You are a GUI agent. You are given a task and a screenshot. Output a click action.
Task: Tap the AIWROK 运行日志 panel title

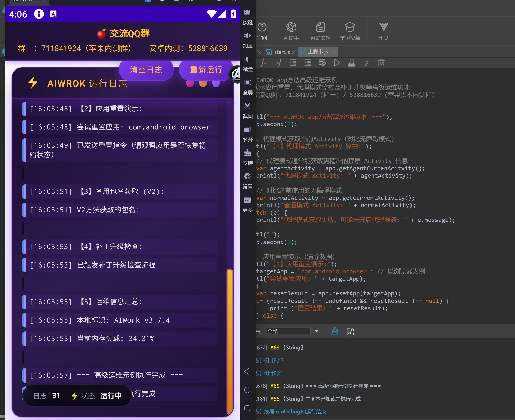pyautogui.click(x=87, y=83)
